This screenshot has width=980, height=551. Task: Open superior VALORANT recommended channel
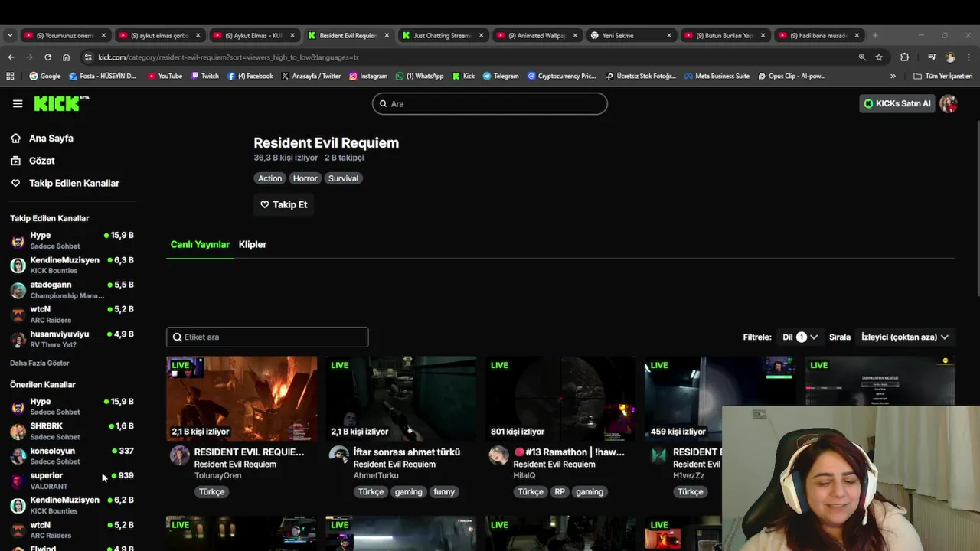[x=72, y=481]
